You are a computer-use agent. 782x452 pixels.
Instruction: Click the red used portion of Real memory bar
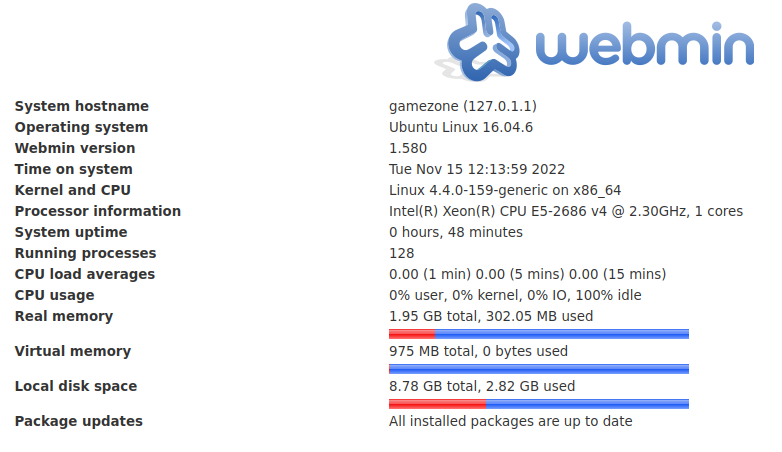[x=412, y=334]
